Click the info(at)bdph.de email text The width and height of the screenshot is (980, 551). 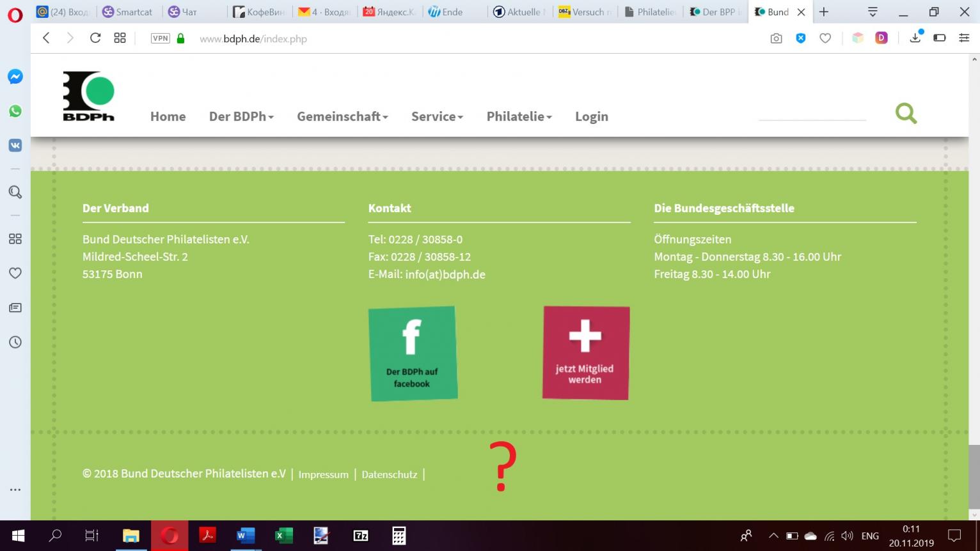pos(445,274)
